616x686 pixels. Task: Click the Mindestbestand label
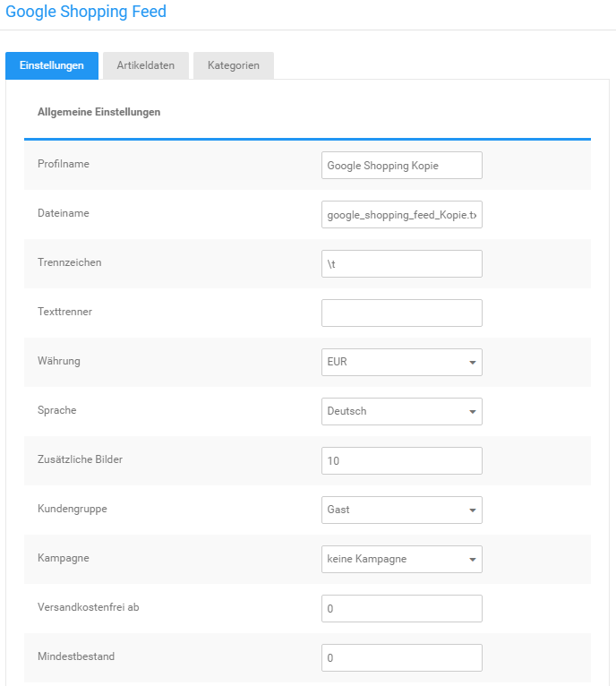[x=76, y=656]
